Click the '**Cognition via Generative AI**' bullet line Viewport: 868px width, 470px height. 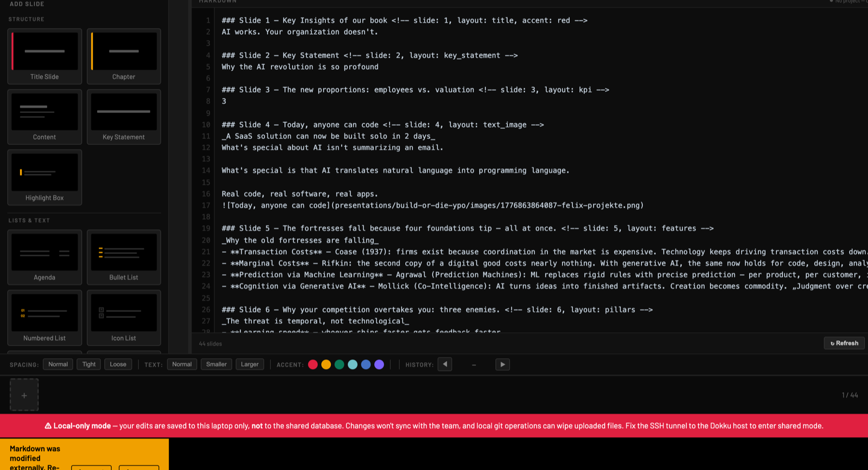(544, 286)
